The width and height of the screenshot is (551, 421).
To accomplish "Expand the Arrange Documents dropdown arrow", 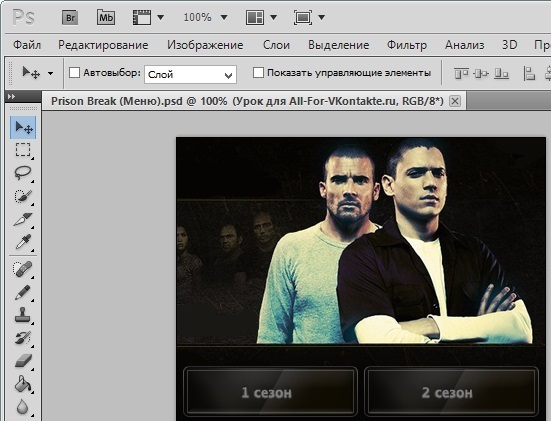I will click(x=273, y=17).
